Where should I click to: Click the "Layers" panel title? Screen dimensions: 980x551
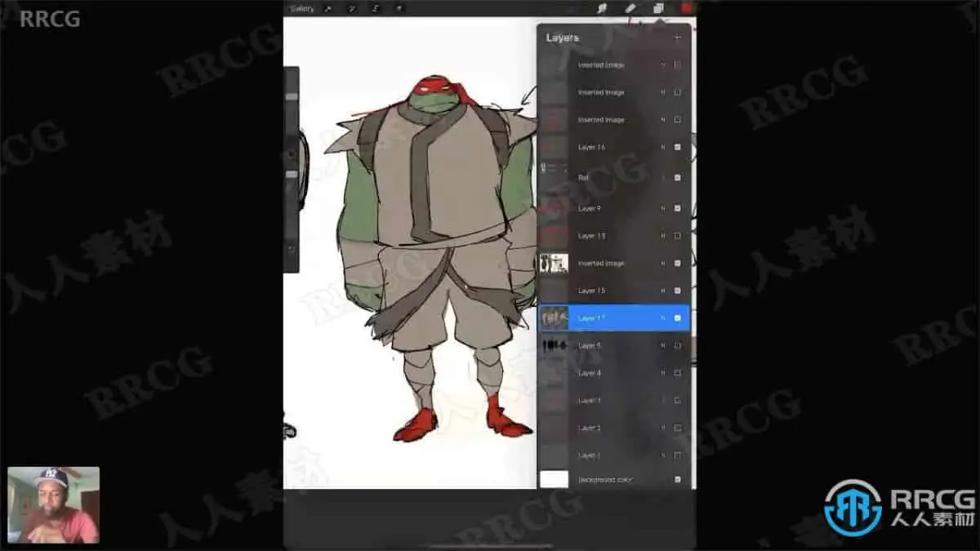pyautogui.click(x=563, y=38)
